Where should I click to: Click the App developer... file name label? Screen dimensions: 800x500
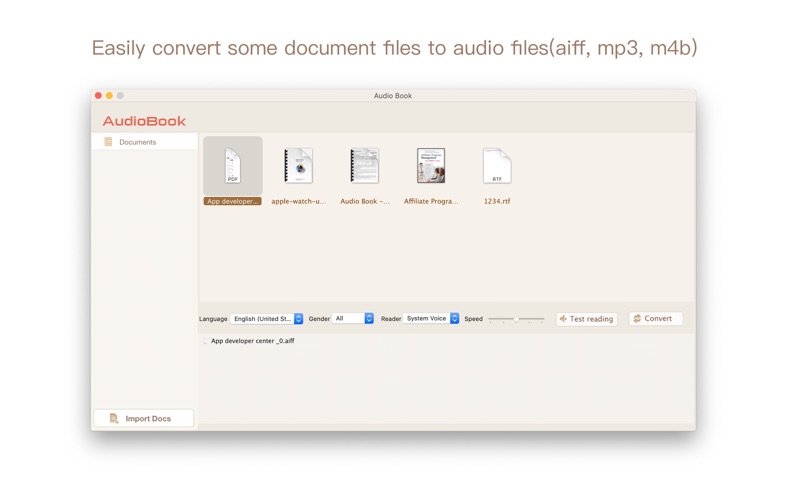(233, 201)
